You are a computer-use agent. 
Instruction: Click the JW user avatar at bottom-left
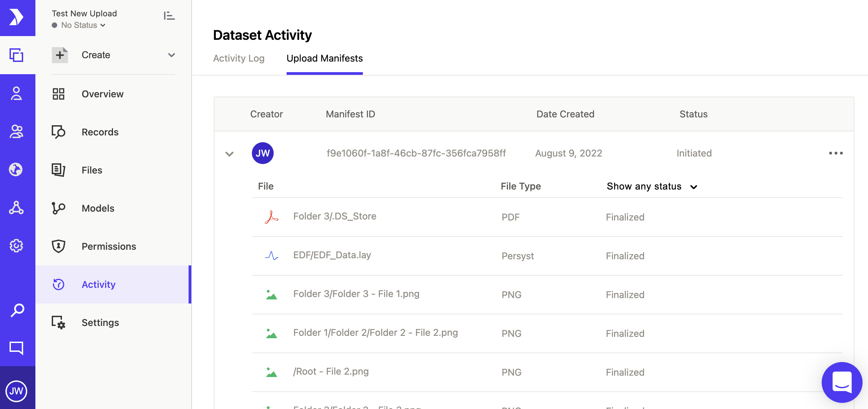(x=16, y=391)
